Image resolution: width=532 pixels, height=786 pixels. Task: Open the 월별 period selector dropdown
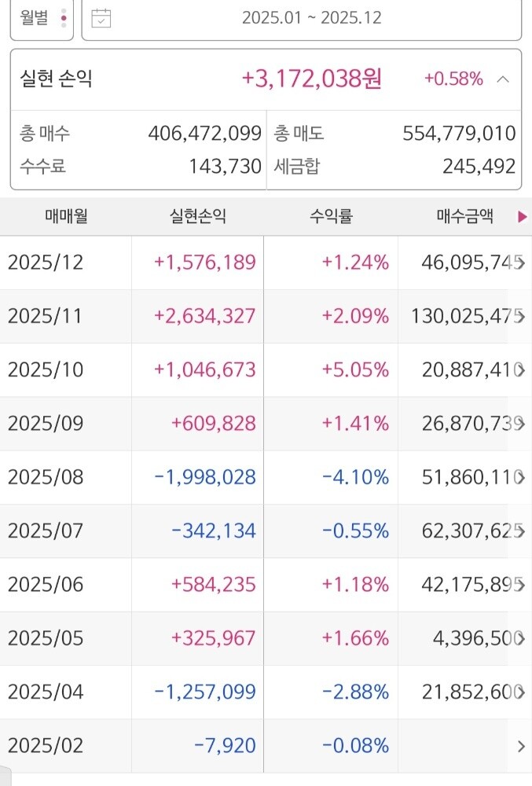point(42,17)
